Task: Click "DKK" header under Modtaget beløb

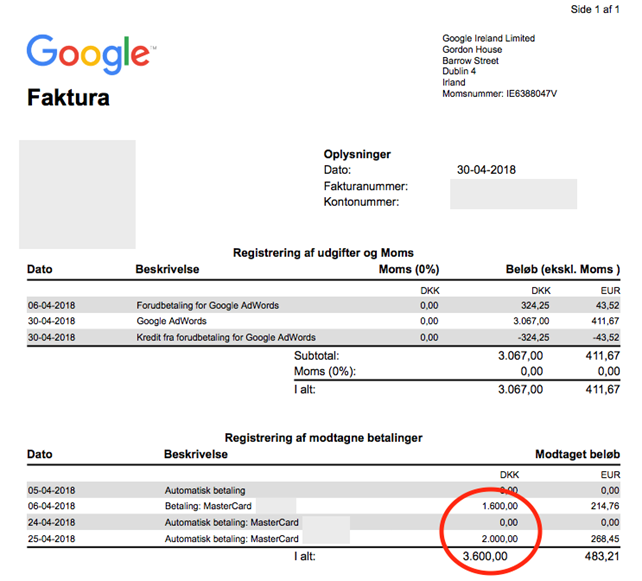Action: pos(509,475)
